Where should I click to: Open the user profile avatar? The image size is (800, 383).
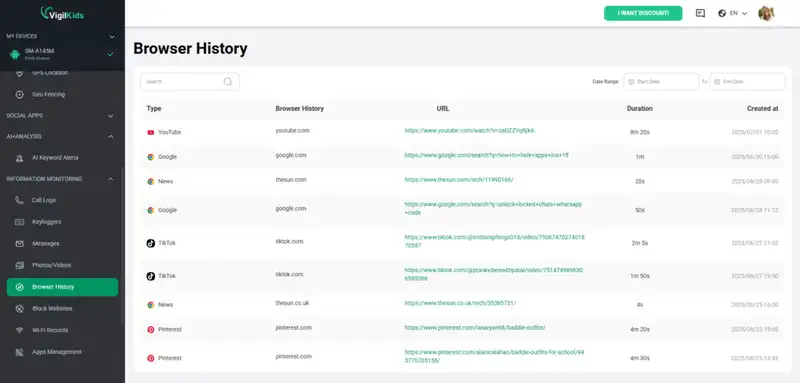pyautogui.click(x=766, y=13)
